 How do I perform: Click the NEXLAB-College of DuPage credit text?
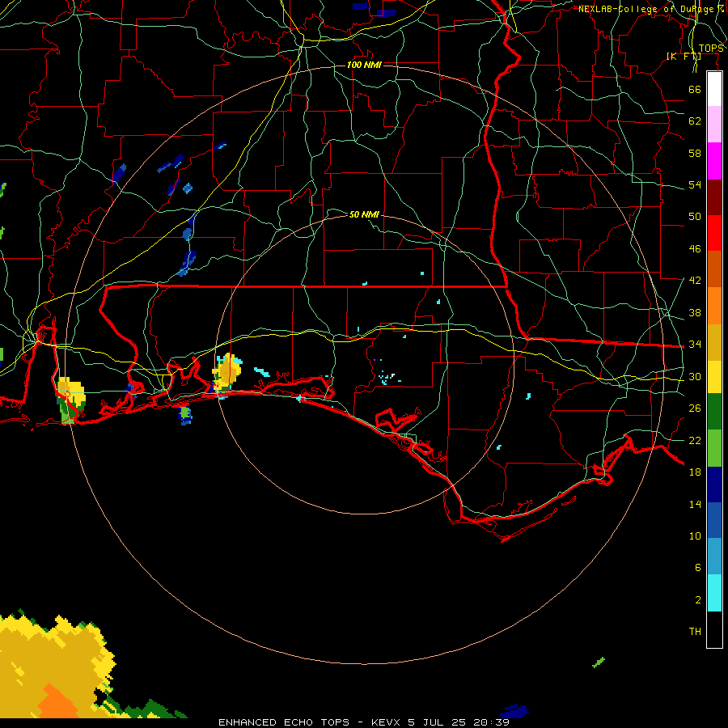pos(651,9)
